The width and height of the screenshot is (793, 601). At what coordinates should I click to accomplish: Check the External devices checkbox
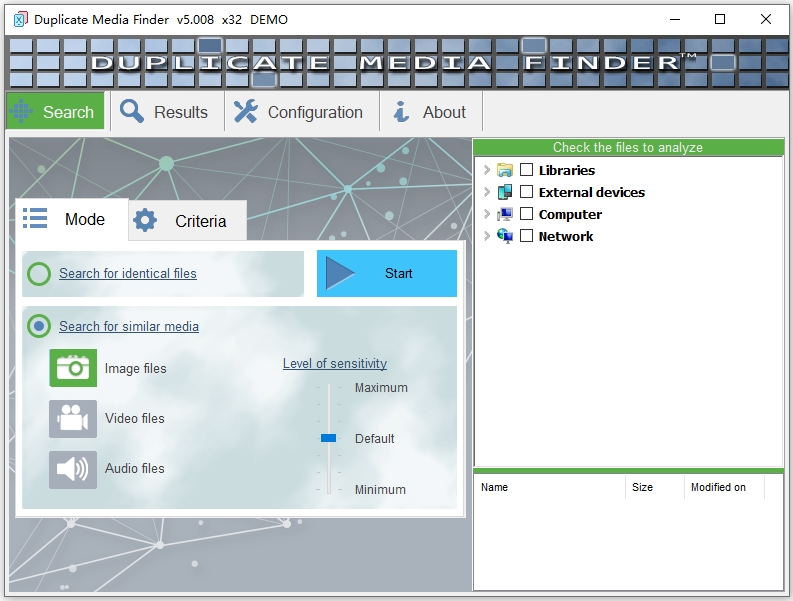[526, 192]
